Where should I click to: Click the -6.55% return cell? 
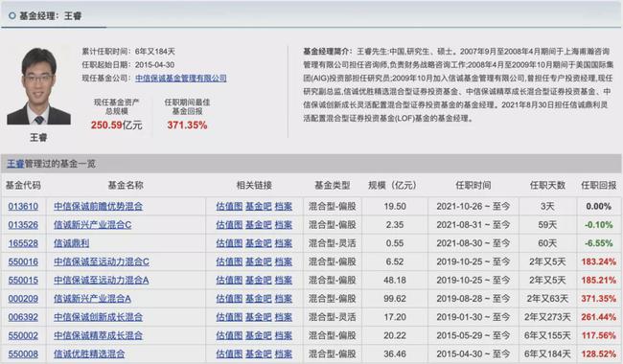tap(599, 243)
